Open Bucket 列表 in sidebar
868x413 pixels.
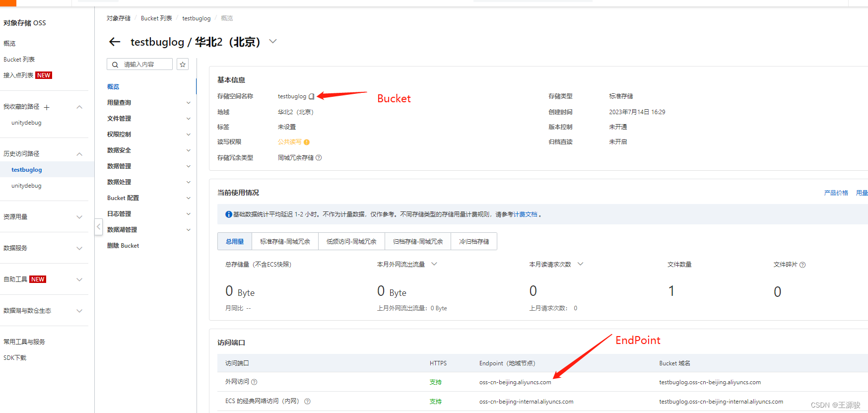tap(19, 60)
